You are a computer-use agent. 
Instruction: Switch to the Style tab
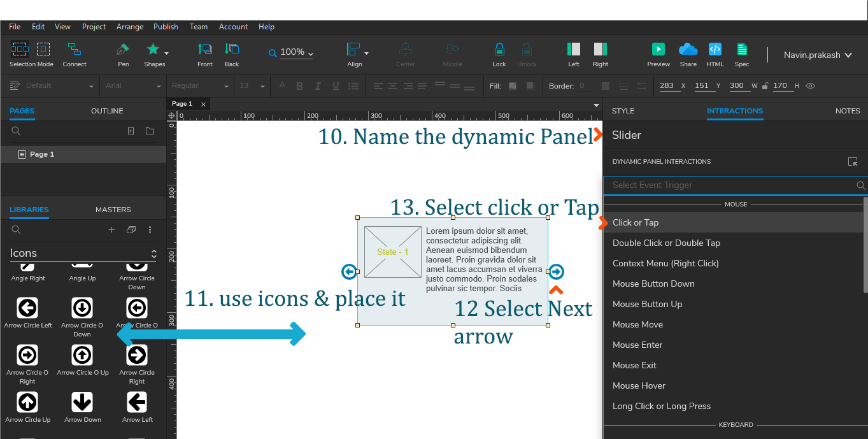point(623,110)
